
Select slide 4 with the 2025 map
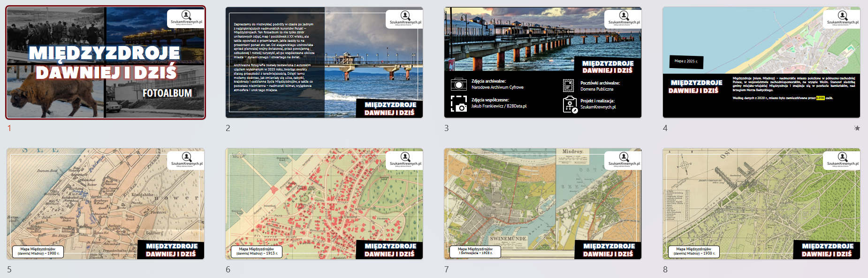[761, 62]
